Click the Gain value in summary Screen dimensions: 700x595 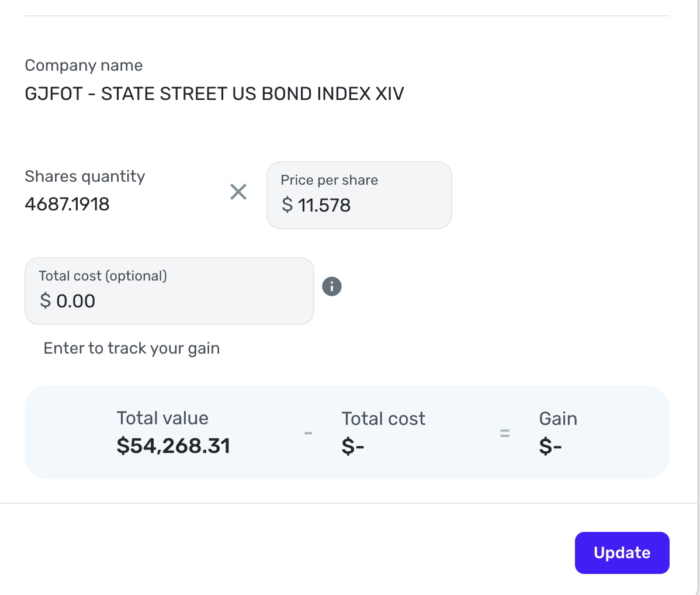550,447
